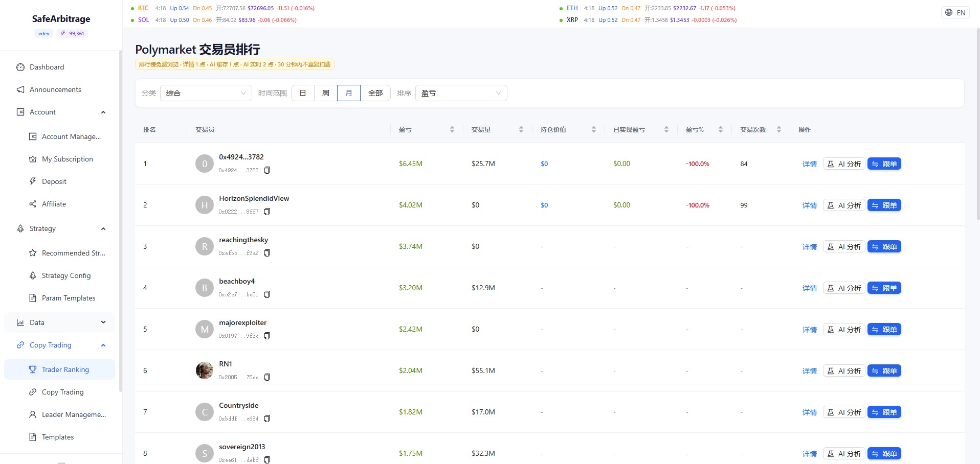Screen dimensions: 980x464
Task: Click RN1 trader avatar photo
Action: [x=205, y=370]
